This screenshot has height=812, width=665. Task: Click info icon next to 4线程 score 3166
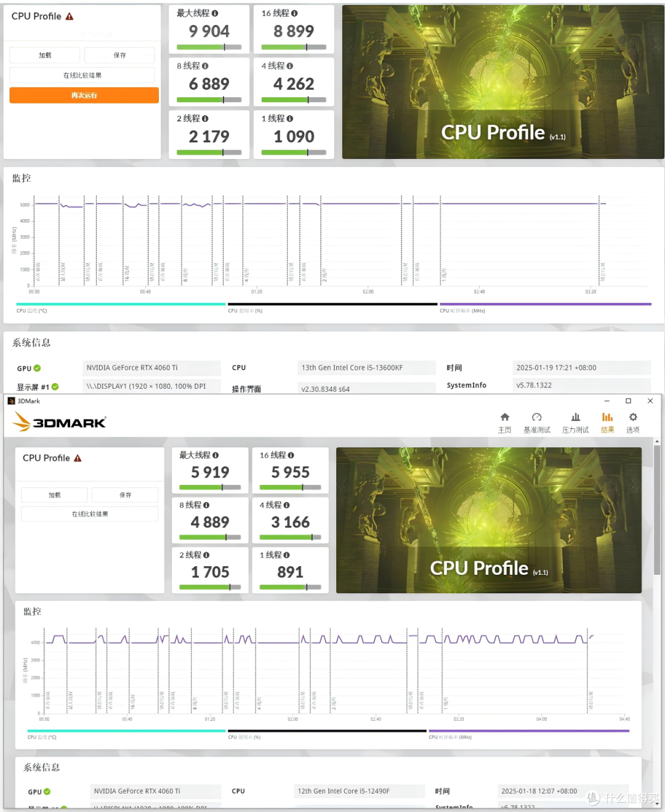(x=287, y=505)
